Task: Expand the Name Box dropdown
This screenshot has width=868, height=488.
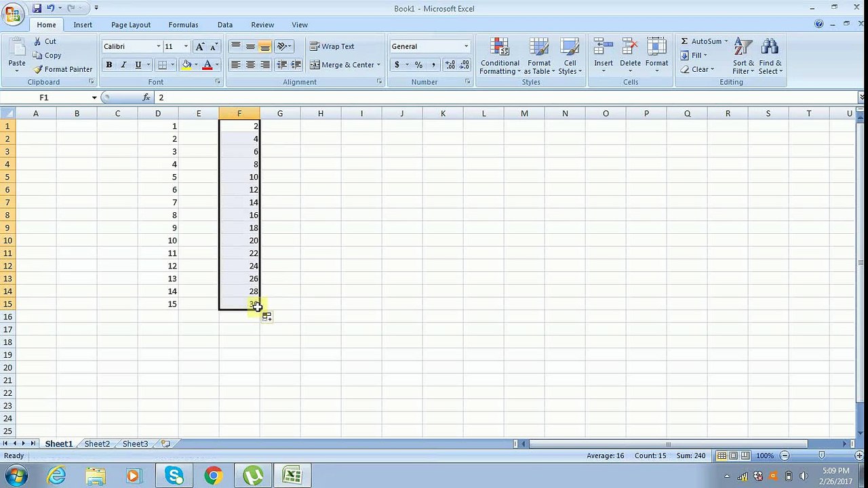Action: (x=94, y=98)
